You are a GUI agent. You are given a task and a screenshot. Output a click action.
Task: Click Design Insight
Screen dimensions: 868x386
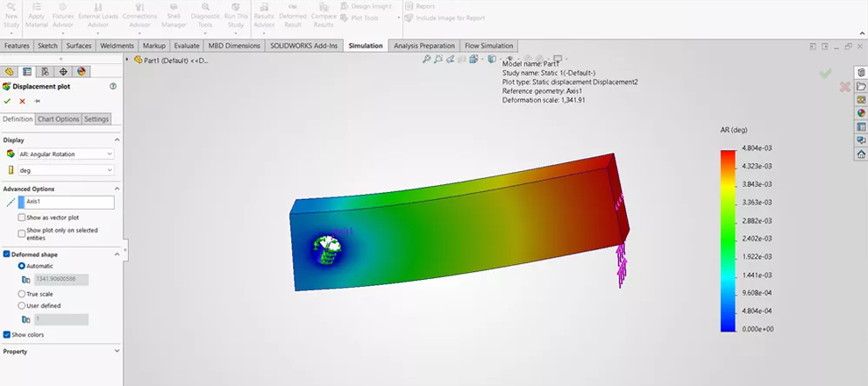[366, 6]
